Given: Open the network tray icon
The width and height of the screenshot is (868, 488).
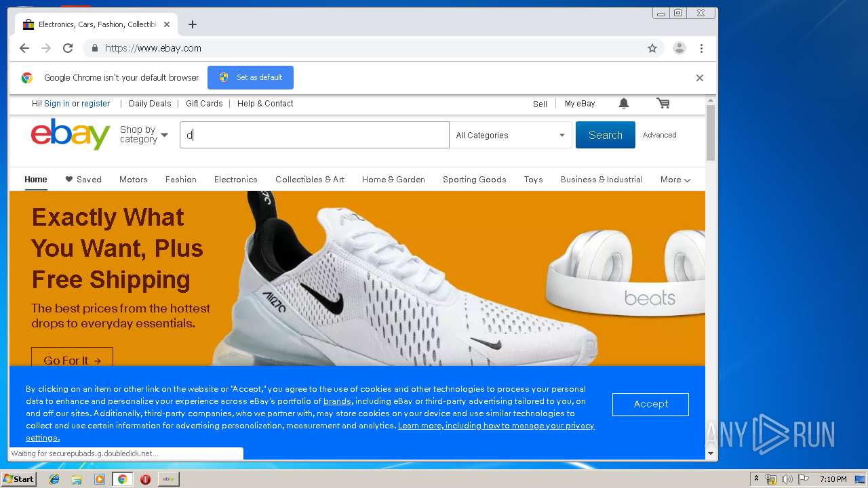Looking at the screenshot, I should (x=771, y=479).
